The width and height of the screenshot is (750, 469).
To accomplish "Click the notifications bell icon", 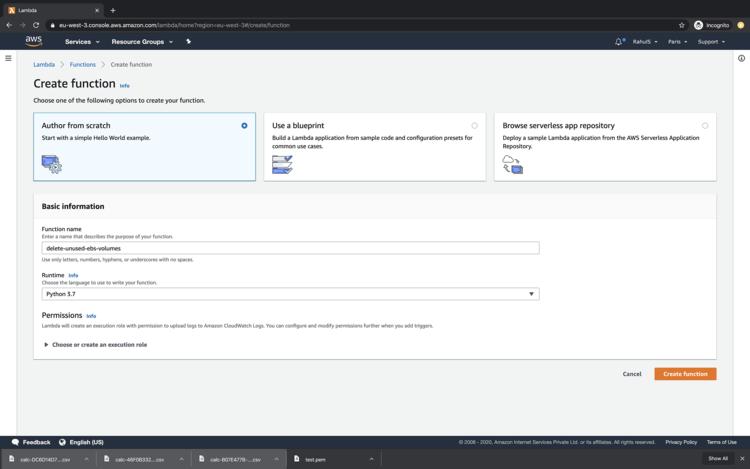I will pyautogui.click(x=619, y=42).
